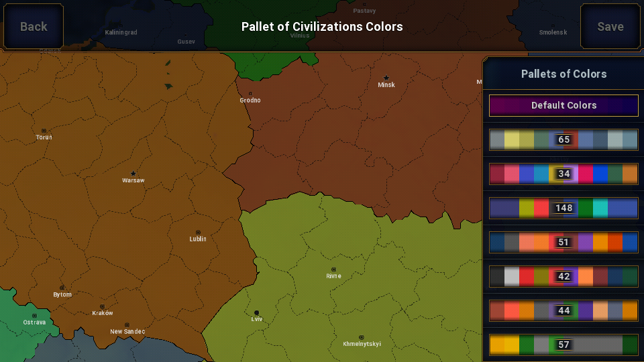
Task: Click the Toruń city marker
Action: pyautogui.click(x=44, y=131)
